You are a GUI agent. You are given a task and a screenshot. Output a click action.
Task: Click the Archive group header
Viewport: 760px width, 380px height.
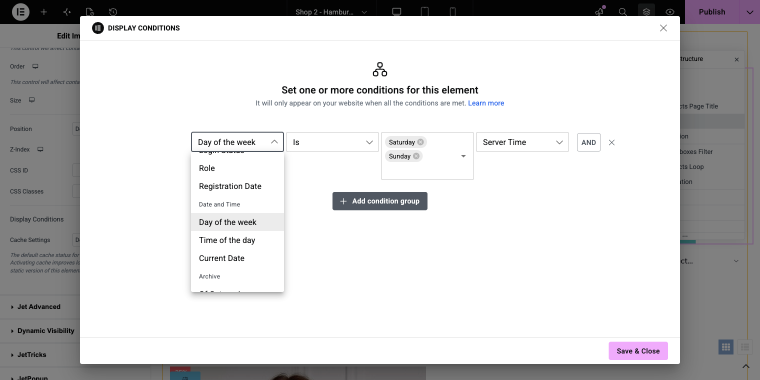tap(209, 276)
